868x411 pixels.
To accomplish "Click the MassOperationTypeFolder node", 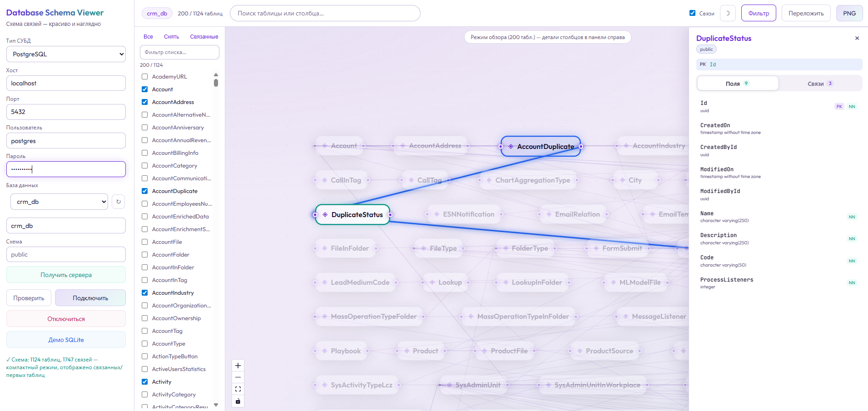I will 369,317.
